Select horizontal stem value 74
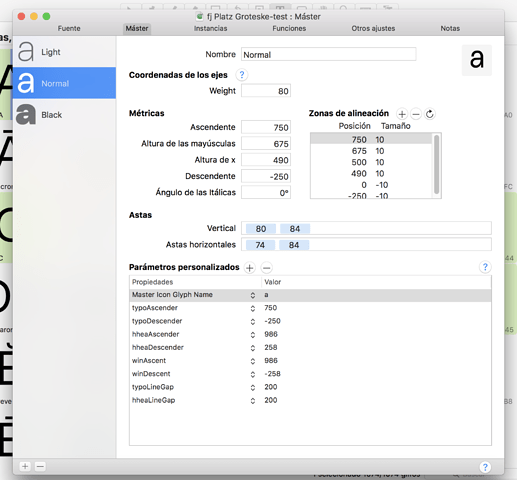The height and width of the screenshot is (480, 517). click(260, 245)
